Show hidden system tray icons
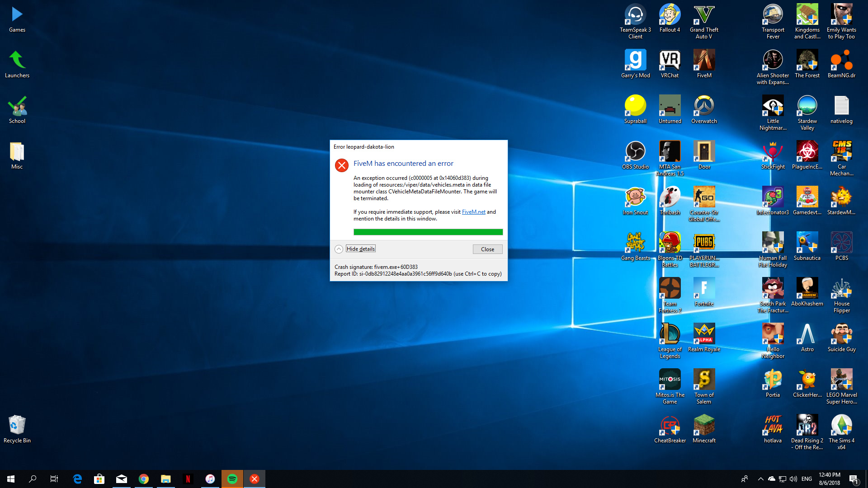Image resolution: width=868 pixels, height=488 pixels. (x=760, y=479)
